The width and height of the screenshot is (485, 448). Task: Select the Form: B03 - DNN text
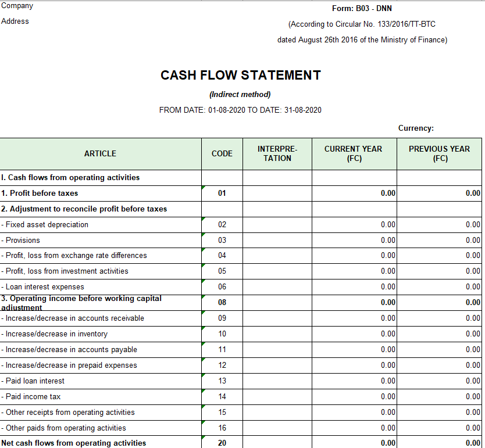tap(362, 8)
